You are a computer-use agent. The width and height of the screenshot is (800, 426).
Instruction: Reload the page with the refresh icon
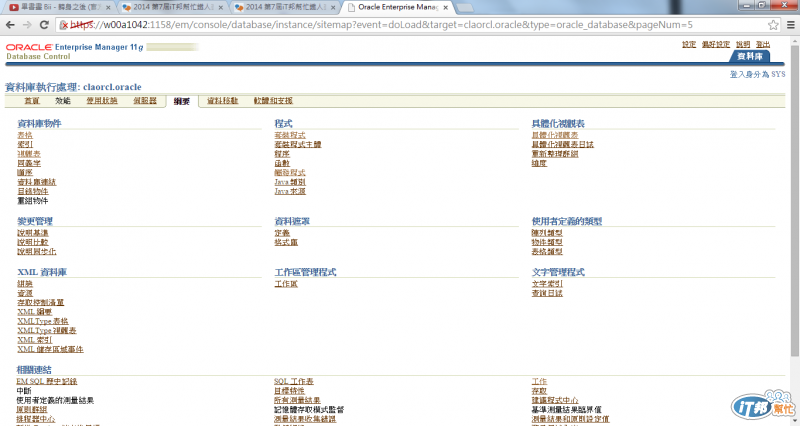click(44, 24)
